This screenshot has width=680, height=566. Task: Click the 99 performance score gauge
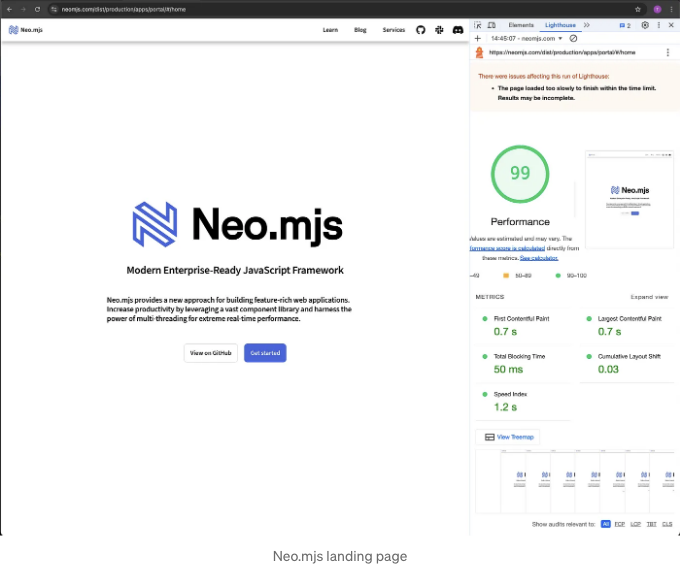click(520, 174)
